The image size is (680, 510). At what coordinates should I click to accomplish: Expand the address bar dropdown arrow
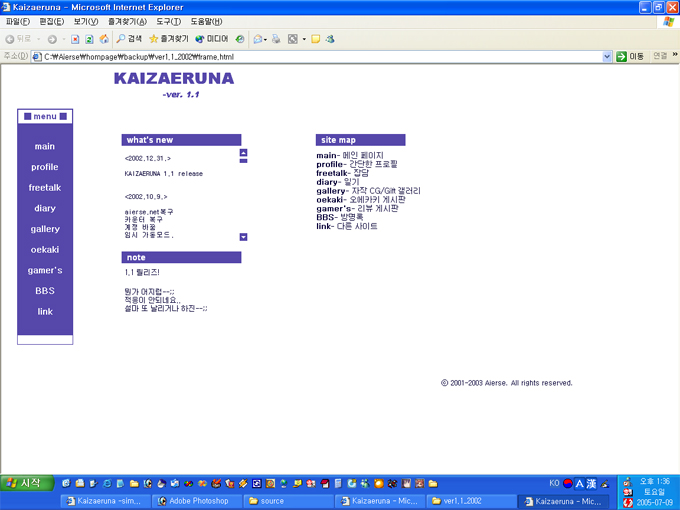pyautogui.click(x=607, y=56)
